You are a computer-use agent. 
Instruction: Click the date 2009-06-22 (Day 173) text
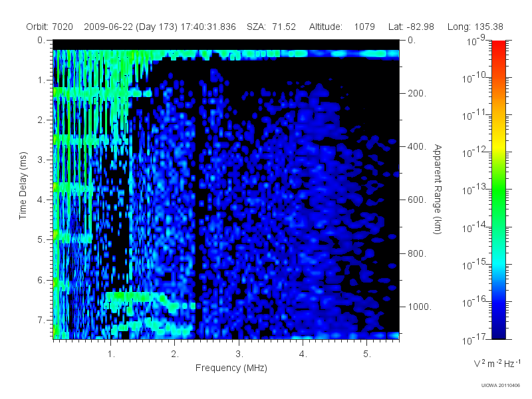(x=130, y=27)
